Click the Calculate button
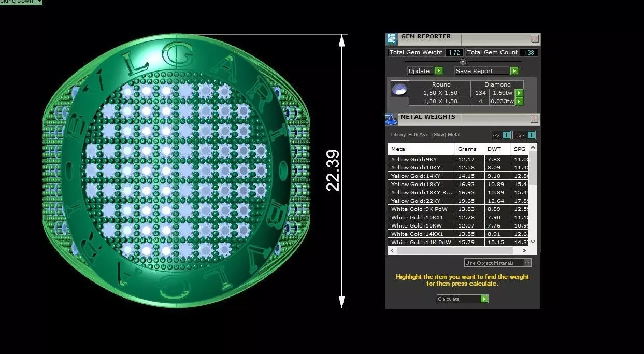 463,299
